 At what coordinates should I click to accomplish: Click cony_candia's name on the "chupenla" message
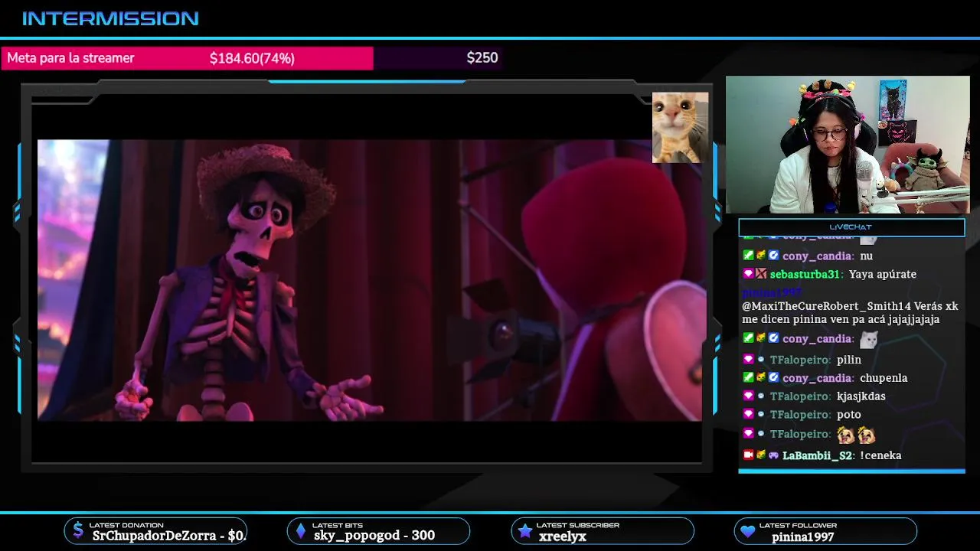point(818,378)
